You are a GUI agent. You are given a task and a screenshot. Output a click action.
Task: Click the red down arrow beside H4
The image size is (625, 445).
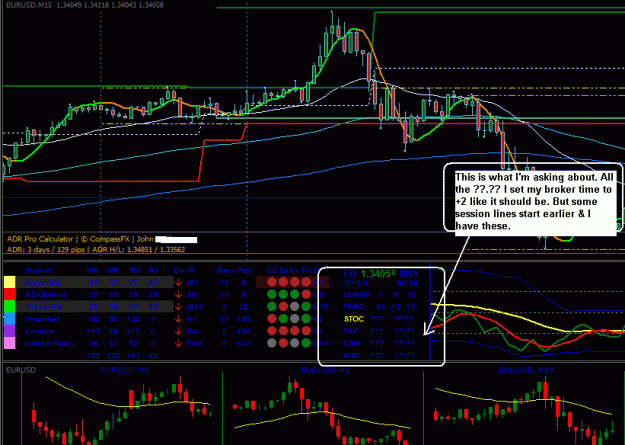pos(178,331)
